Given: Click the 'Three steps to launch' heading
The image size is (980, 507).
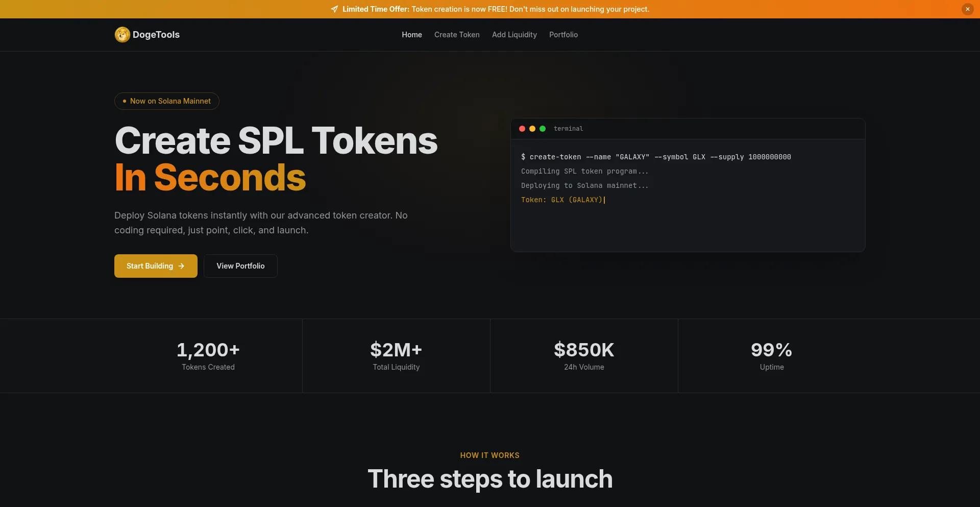Looking at the screenshot, I should (x=490, y=479).
